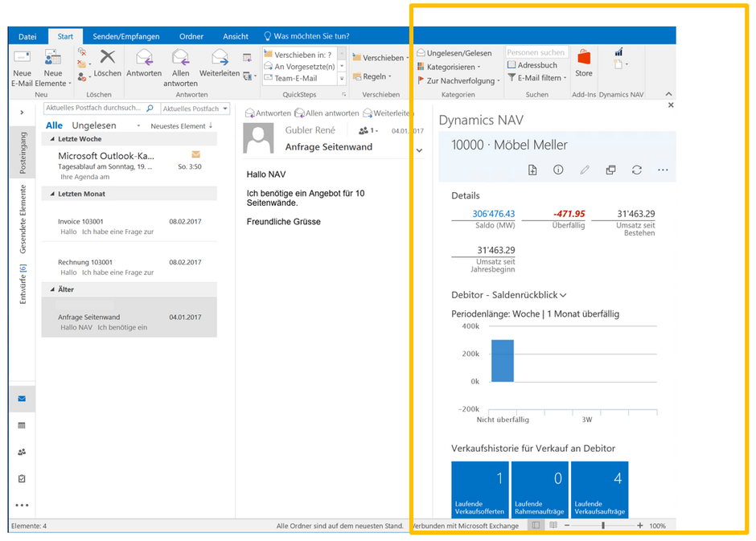Show Alle messages filter
756x541 pixels.
click(x=54, y=125)
